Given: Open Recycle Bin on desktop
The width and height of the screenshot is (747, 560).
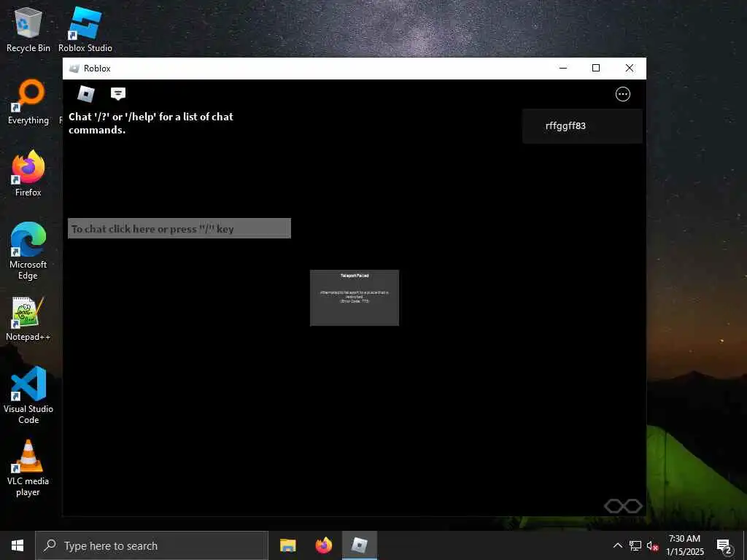Looking at the screenshot, I should coord(28,29).
